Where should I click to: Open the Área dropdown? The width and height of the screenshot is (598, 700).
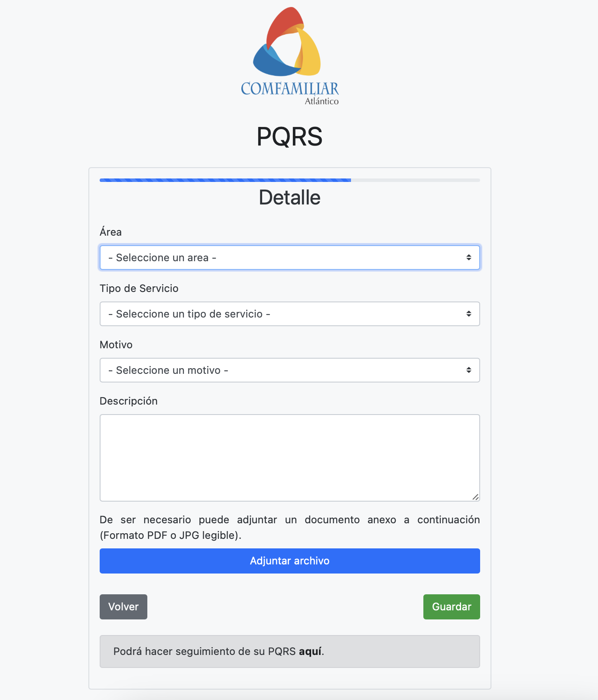point(289,257)
